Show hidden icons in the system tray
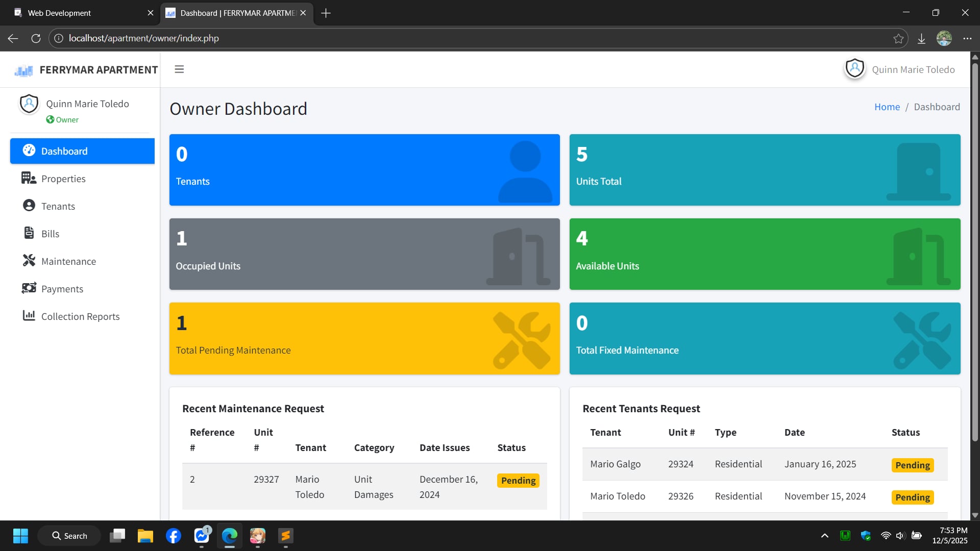 point(824,536)
